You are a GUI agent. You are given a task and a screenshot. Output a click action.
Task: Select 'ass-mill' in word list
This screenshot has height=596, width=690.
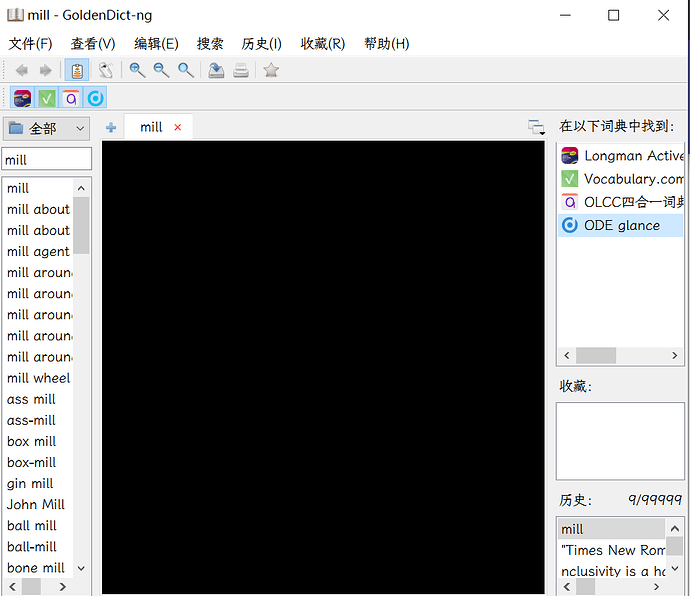38,420
